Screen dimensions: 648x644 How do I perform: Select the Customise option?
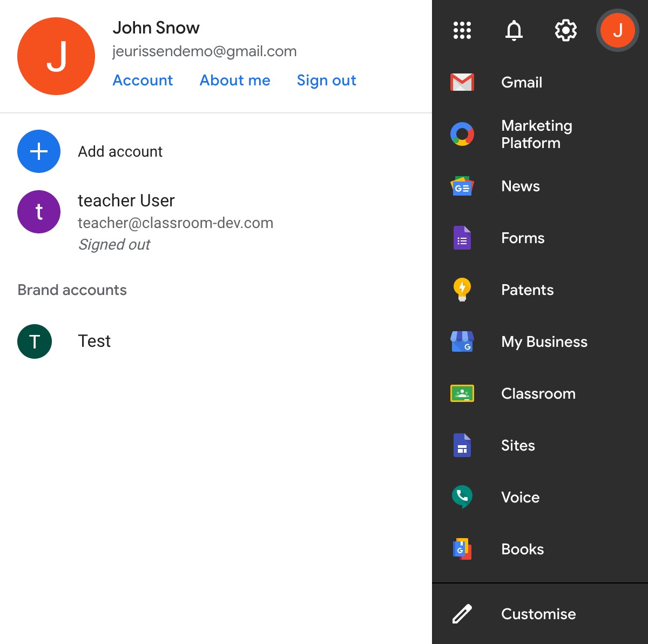pyautogui.click(x=538, y=614)
